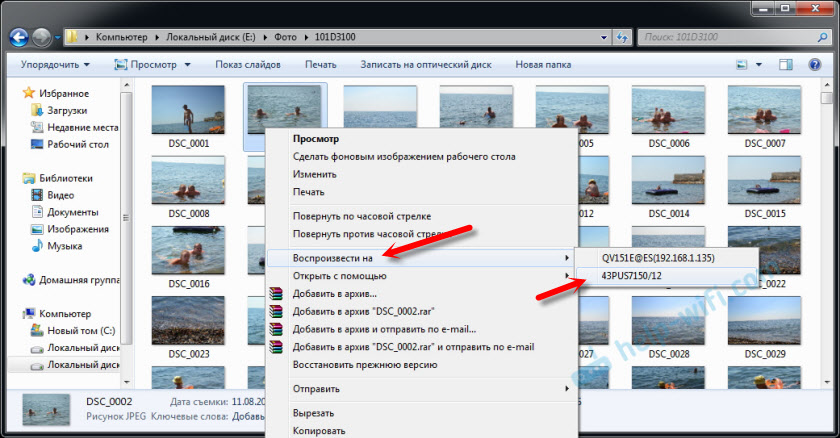
Task: Select thumbnail DSC_0014
Action: click(x=669, y=180)
